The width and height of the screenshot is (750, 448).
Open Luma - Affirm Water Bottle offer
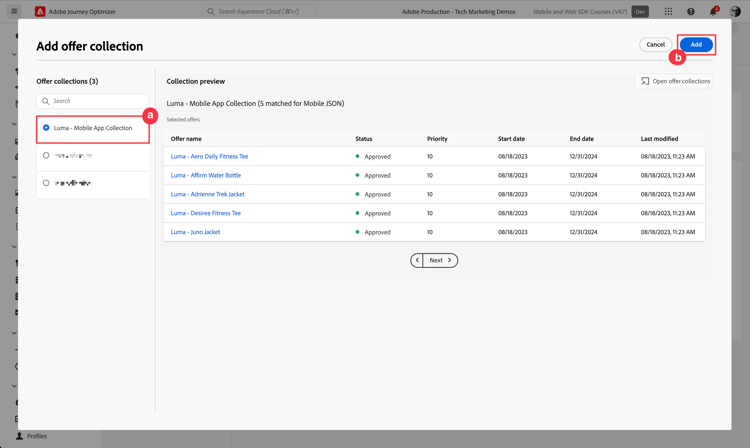coord(206,175)
